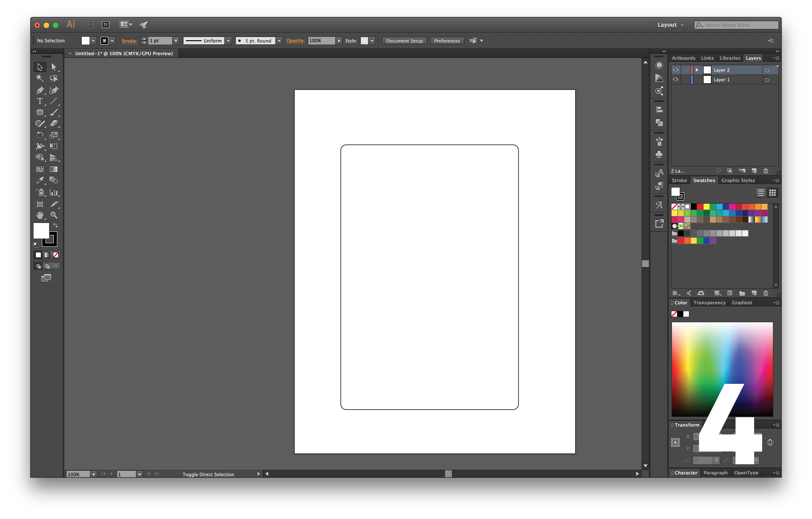Viewport: 812px width, 519px height.
Task: Toggle Layer 1 visibility
Action: (676, 80)
